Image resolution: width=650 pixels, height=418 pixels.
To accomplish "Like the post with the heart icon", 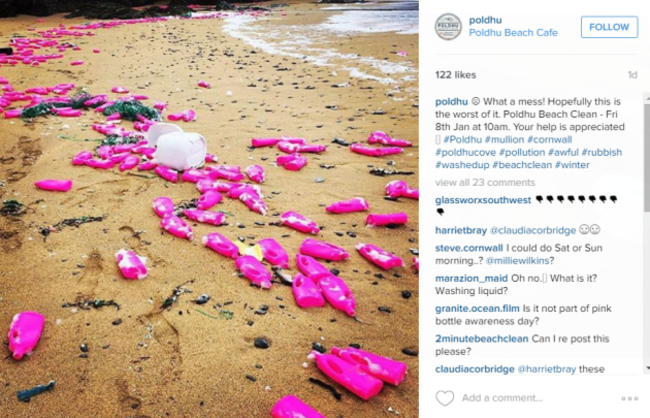I will [445, 398].
